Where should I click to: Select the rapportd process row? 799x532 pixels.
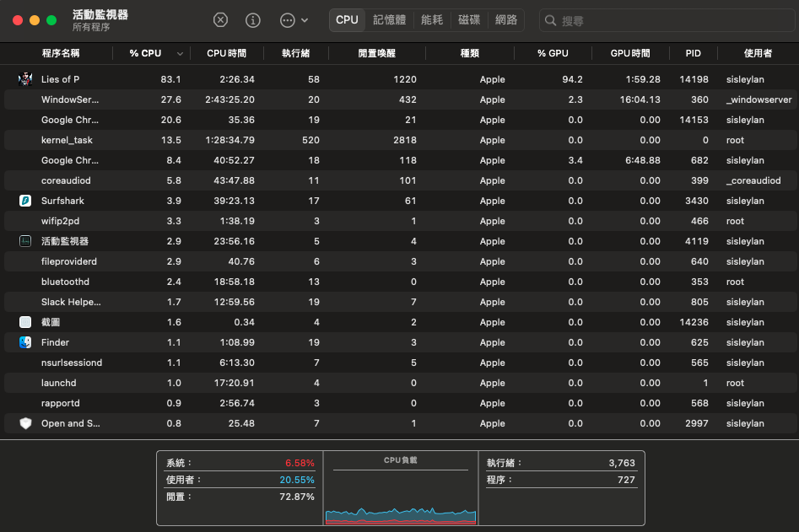401,403
